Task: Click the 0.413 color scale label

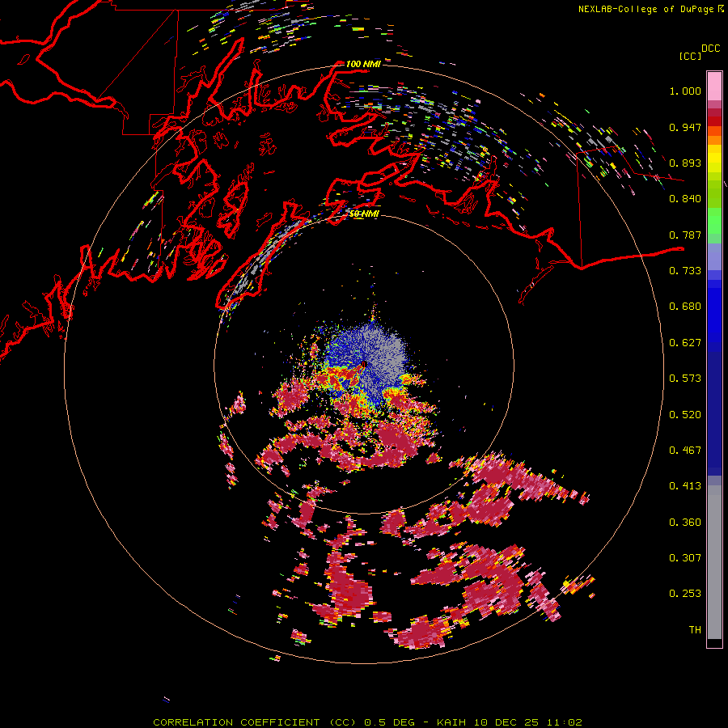Action: 685,486
